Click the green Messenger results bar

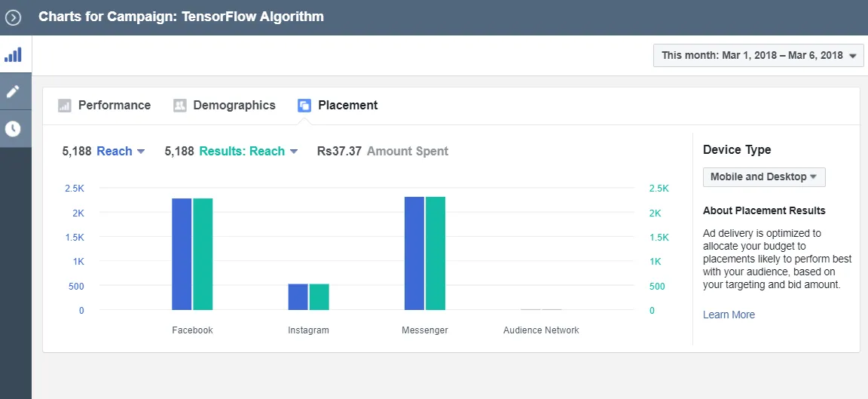pyautogui.click(x=435, y=253)
